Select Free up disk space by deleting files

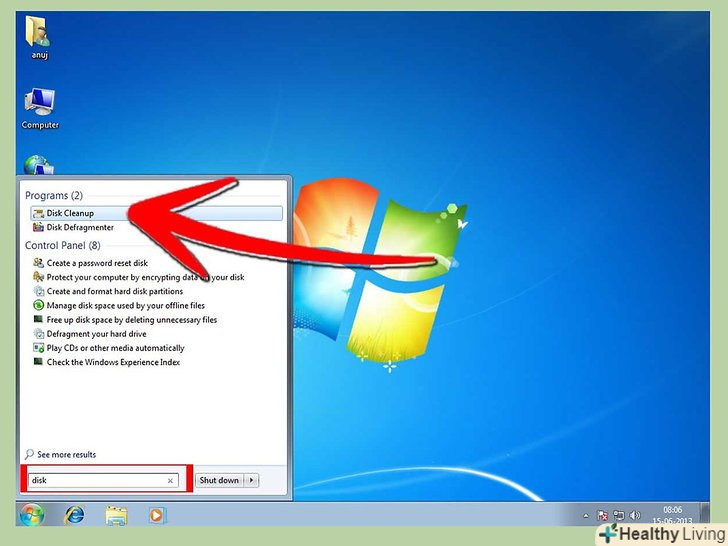(131, 320)
